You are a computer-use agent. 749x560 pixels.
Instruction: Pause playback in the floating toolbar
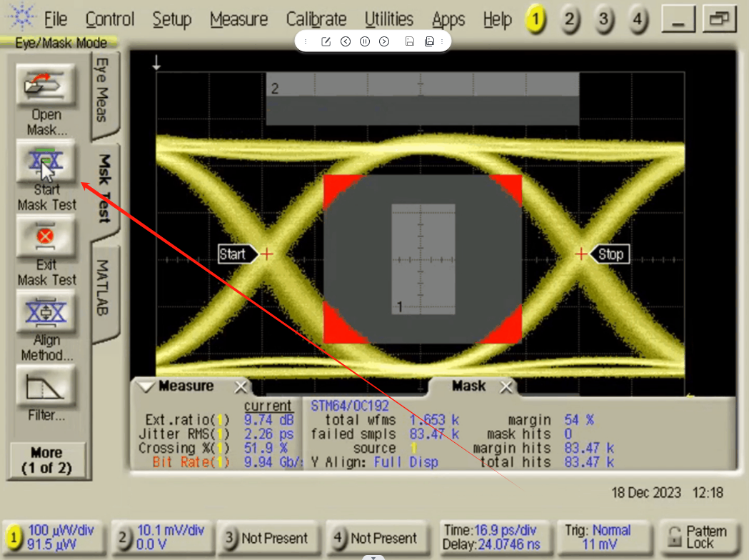tap(365, 41)
